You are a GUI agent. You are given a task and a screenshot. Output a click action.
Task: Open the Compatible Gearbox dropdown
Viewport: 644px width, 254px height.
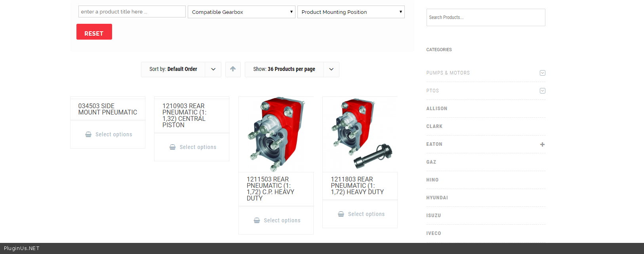[241, 12]
